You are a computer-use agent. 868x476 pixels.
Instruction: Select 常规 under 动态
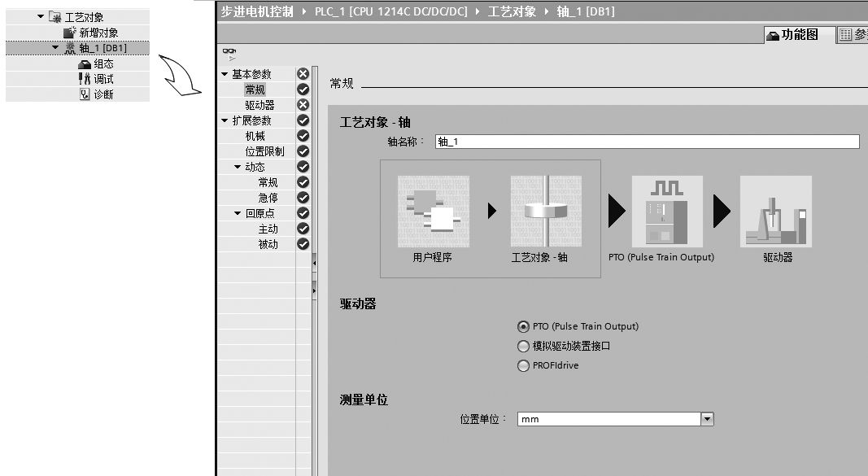[268, 182]
